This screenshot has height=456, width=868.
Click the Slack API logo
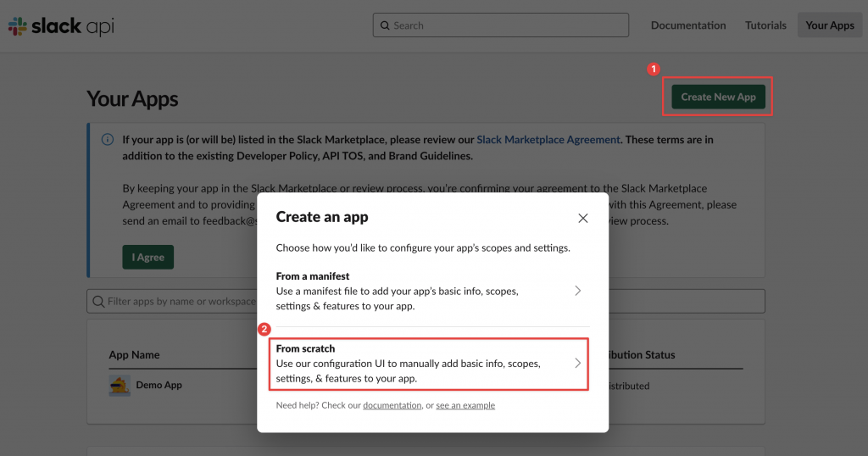click(61, 26)
